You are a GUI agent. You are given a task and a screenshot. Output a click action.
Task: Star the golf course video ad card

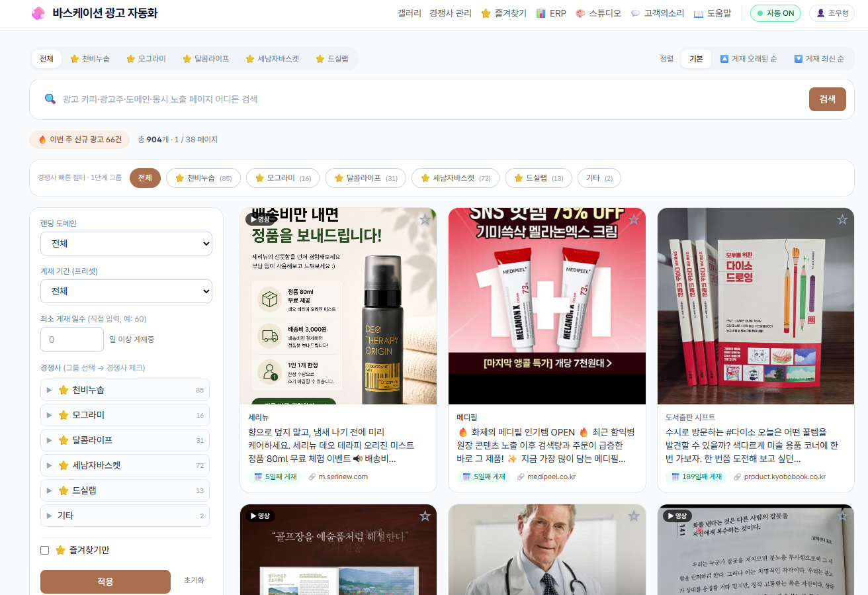pos(425,516)
